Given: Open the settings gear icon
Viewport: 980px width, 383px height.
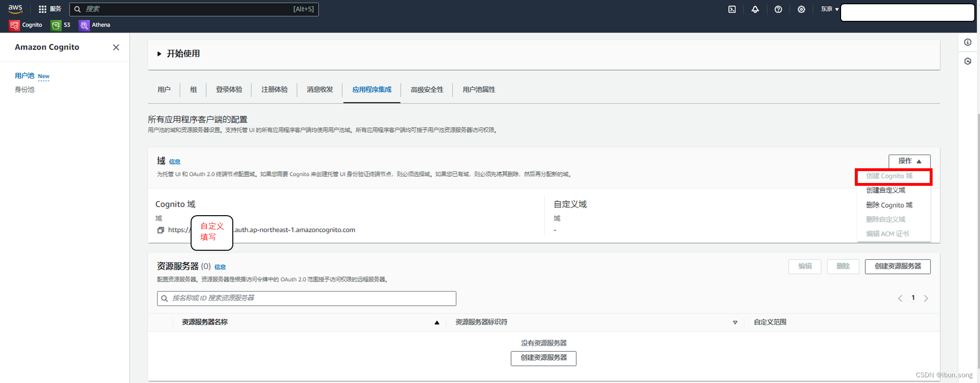Looking at the screenshot, I should [801, 9].
